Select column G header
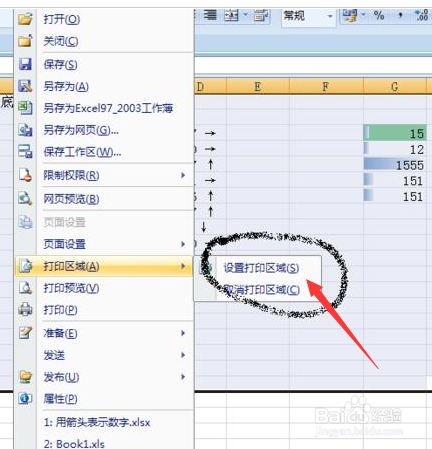 pos(395,87)
